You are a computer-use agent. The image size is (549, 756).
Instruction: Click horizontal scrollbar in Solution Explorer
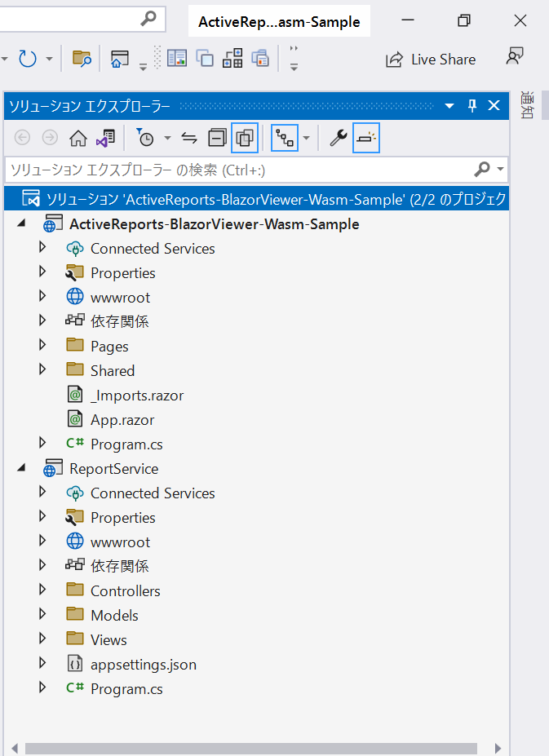[251, 749]
